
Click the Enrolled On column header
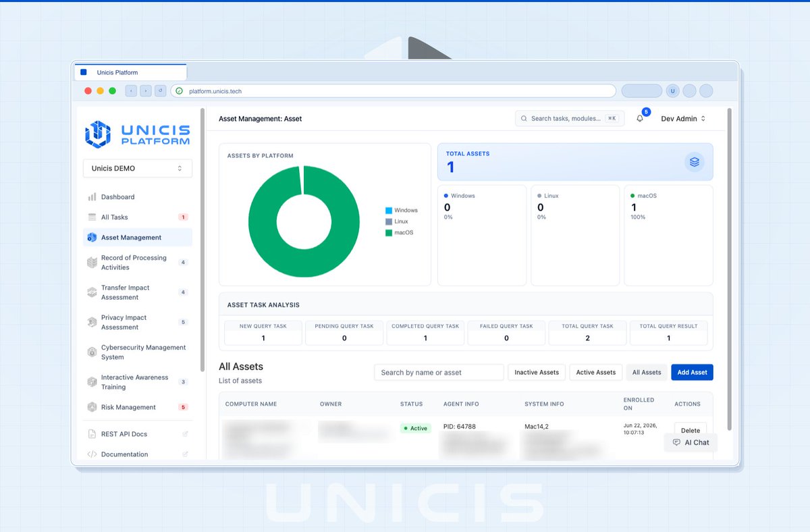[x=639, y=404]
